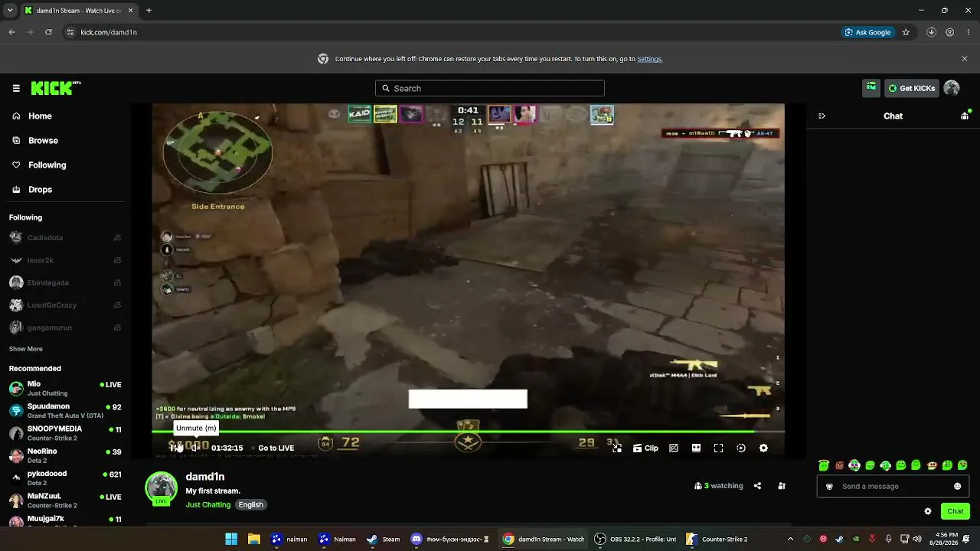Screen dimensions: 980x551
Task: Reload the Kick page
Action: [x=48, y=32]
